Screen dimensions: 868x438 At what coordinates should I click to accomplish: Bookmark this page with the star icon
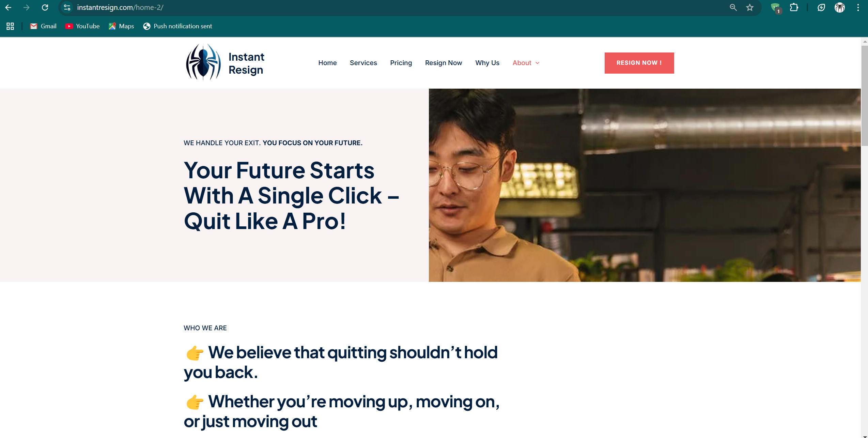click(750, 7)
